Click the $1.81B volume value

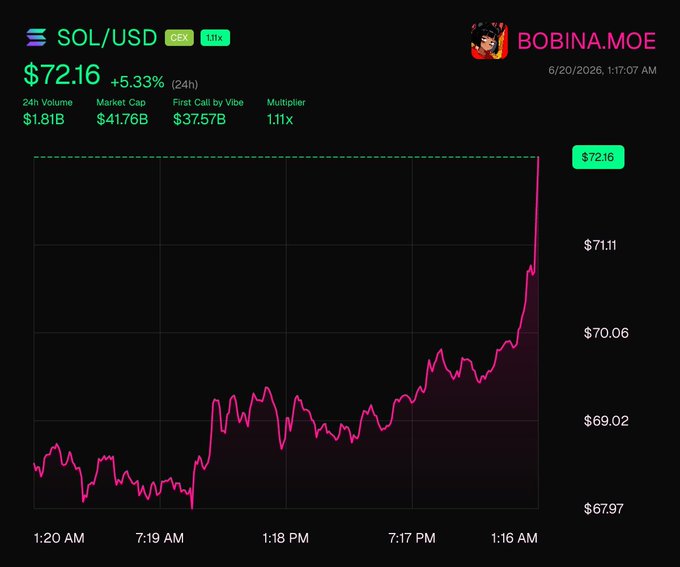pos(44,119)
